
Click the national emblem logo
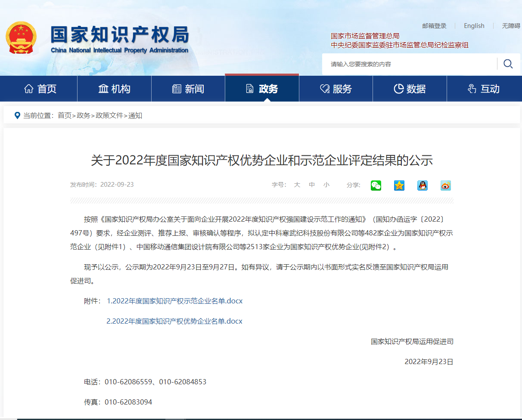click(21, 38)
